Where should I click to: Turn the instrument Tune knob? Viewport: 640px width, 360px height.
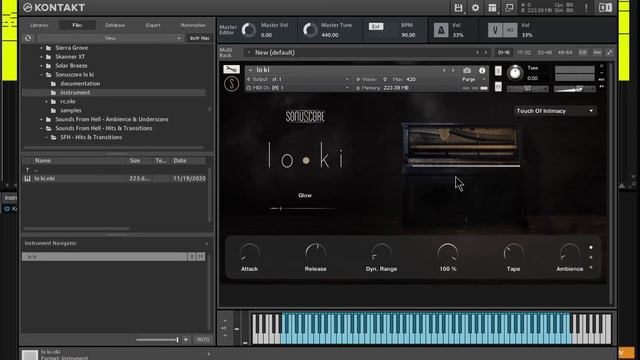coord(515,73)
